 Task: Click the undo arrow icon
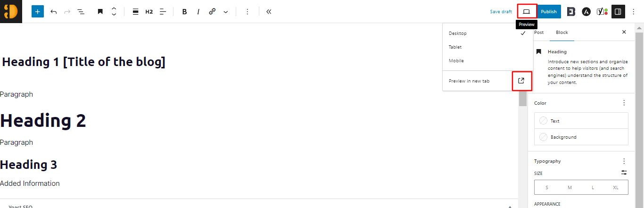[x=53, y=11]
